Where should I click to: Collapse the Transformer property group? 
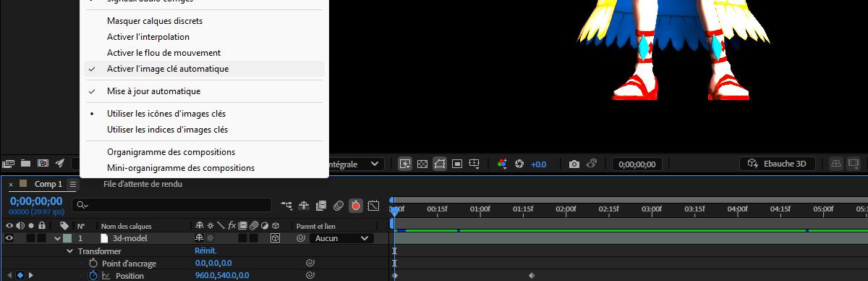pos(71,251)
